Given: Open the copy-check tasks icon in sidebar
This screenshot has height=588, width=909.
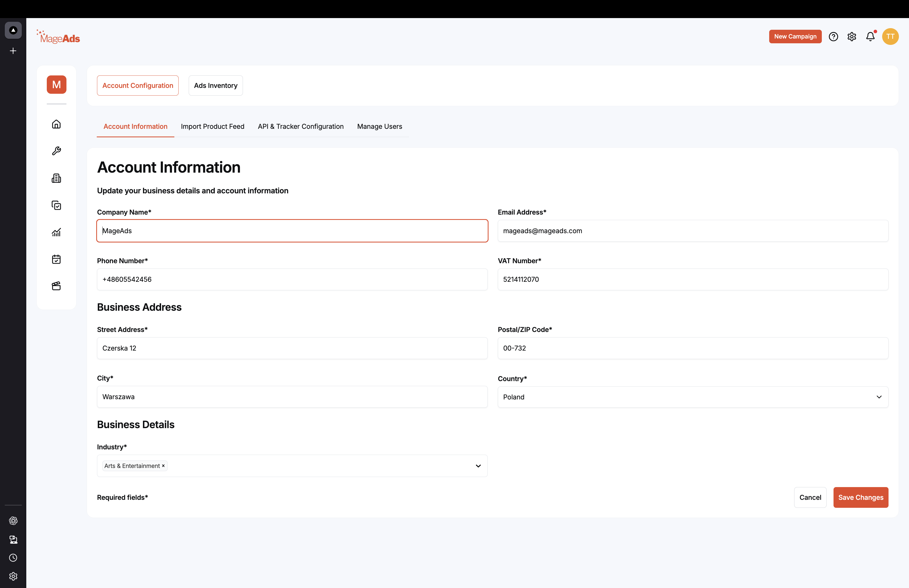Looking at the screenshot, I should (56, 205).
